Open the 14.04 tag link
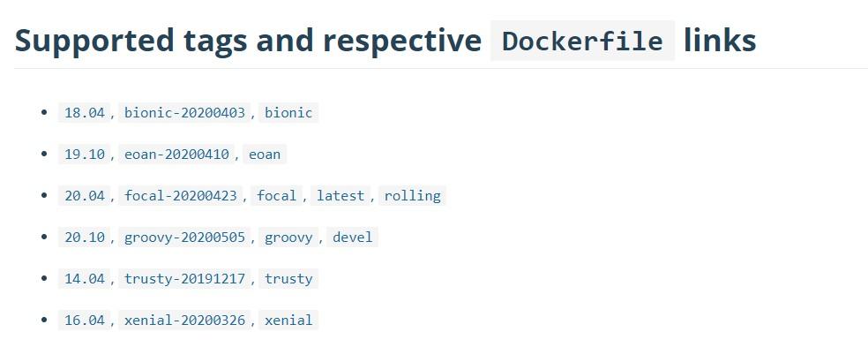The image size is (868, 347). pyautogui.click(x=84, y=278)
